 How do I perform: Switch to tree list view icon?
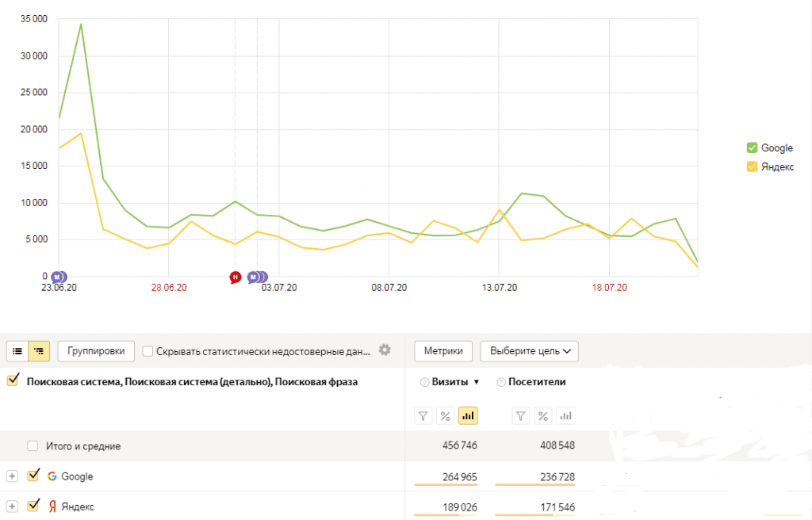coord(39,351)
